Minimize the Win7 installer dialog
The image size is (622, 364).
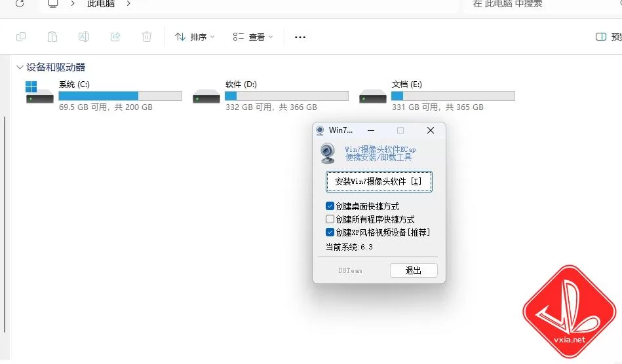[371, 130]
